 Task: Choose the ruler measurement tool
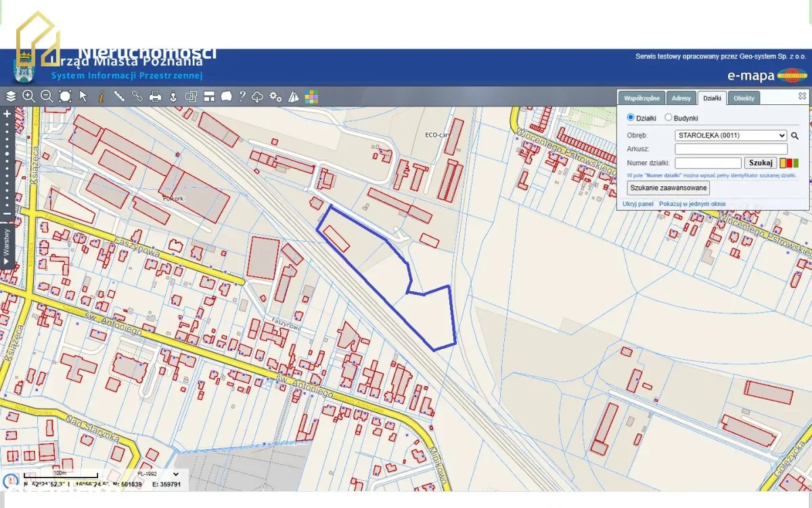coord(119,96)
